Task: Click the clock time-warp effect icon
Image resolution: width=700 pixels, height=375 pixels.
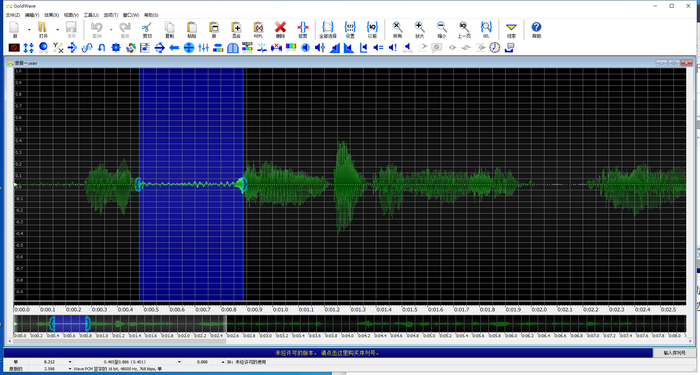Action: pos(495,47)
